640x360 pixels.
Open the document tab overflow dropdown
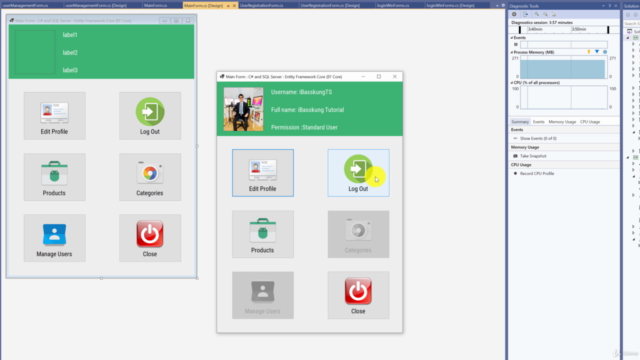point(497,6)
